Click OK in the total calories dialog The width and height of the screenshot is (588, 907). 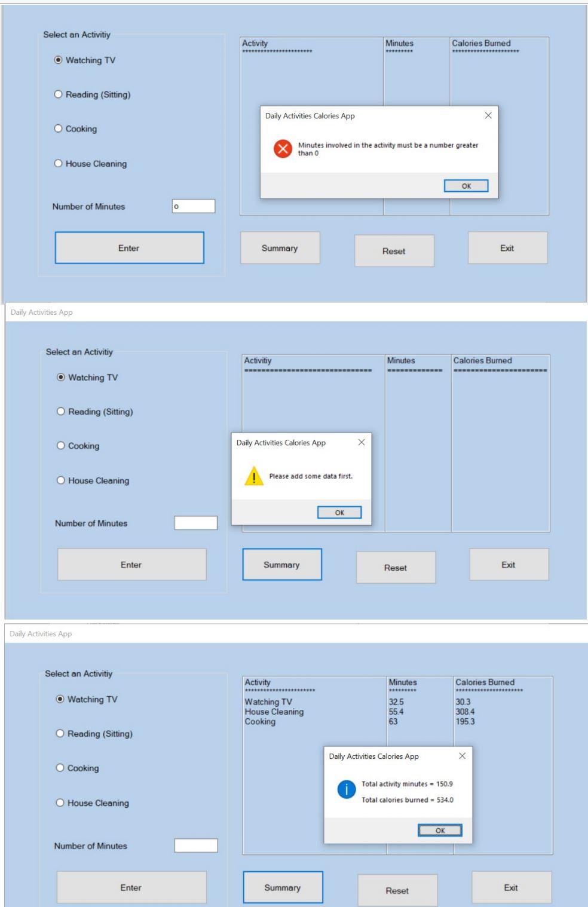point(440,831)
